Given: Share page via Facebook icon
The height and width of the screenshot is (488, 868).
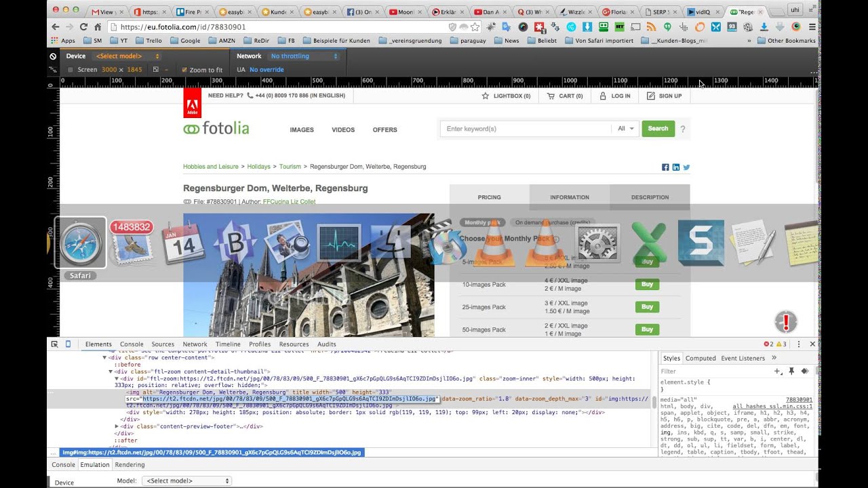Looking at the screenshot, I should 665,167.
